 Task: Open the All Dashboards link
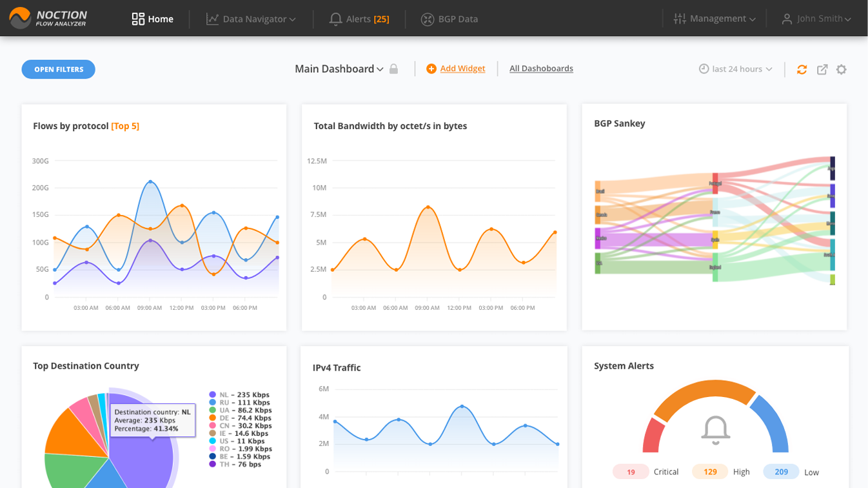pos(541,68)
